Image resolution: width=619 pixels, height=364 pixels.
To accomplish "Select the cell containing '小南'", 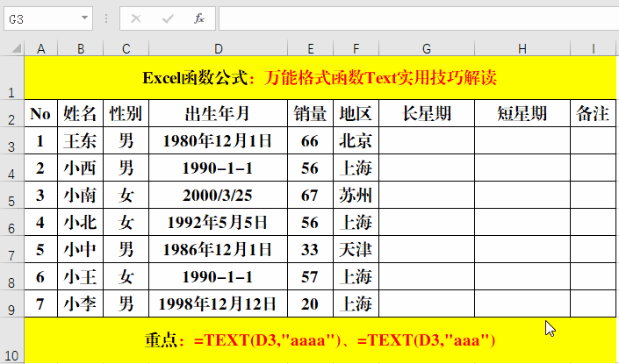I will coord(81,195).
